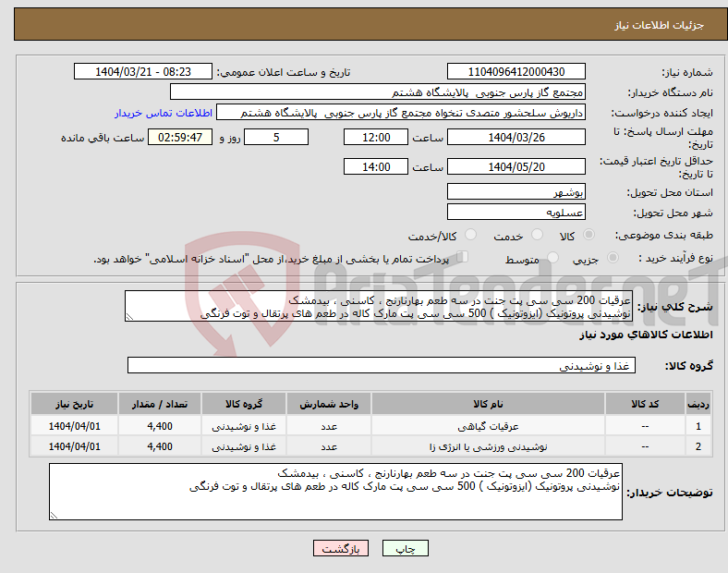
Task: Select the کالا radio button
Action: click(588, 235)
